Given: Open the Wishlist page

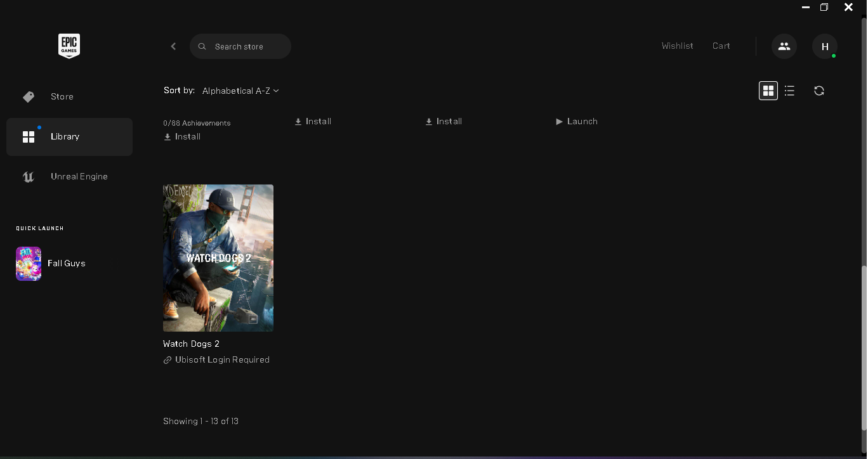Looking at the screenshot, I should [677, 46].
